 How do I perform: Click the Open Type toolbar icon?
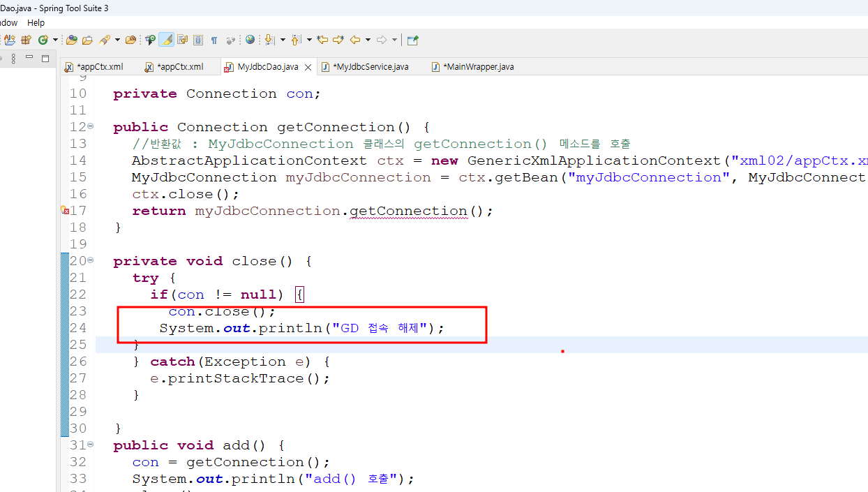point(71,40)
